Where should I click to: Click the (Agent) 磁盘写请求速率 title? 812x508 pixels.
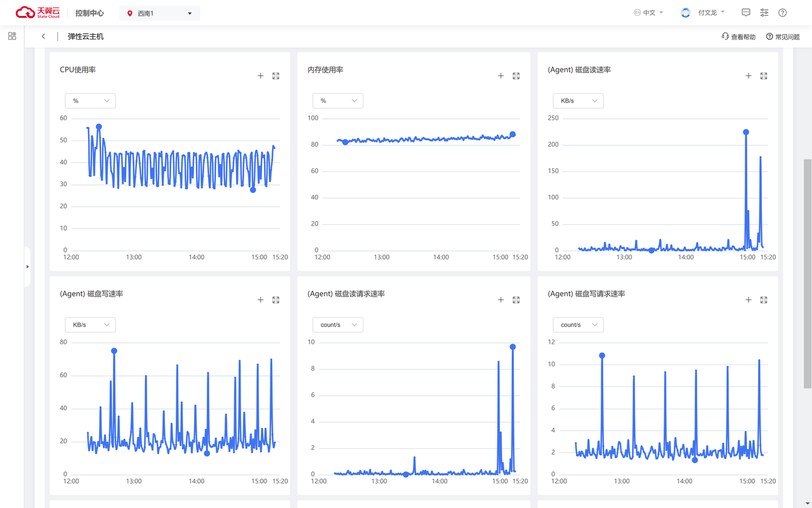[586, 294]
